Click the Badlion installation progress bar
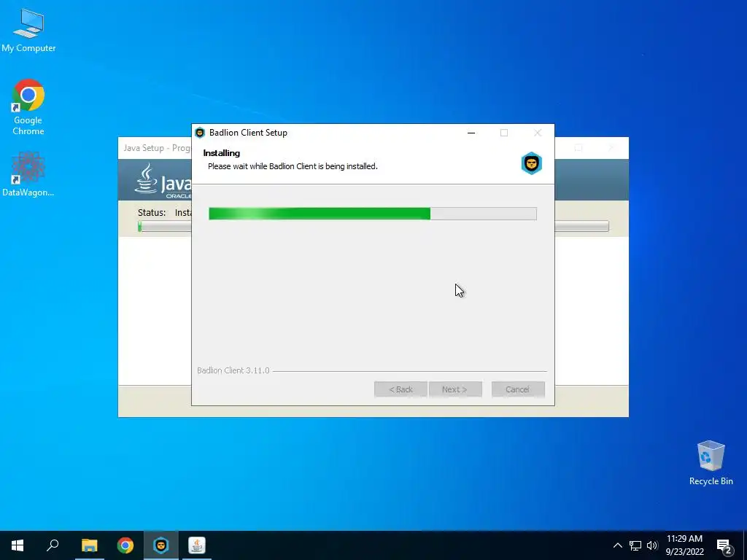The height and width of the screenshot is (560, 747). [373, 214]
